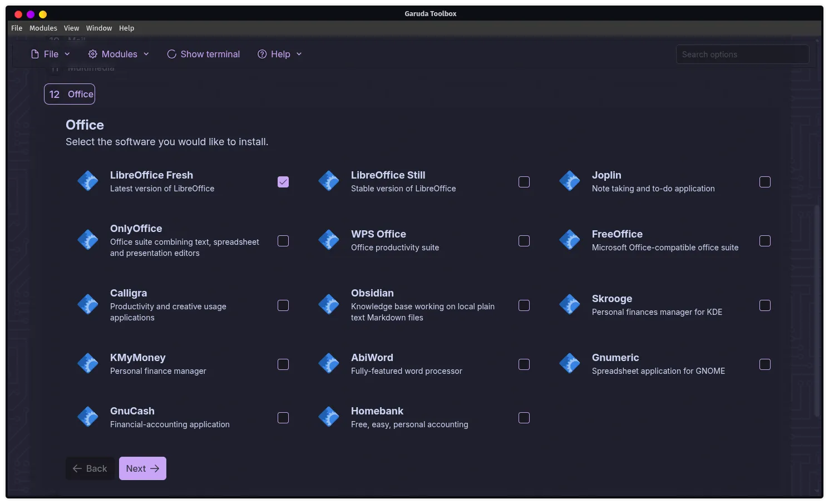Click the Back button
Screen dimensions: 829x504
point(90,468)
